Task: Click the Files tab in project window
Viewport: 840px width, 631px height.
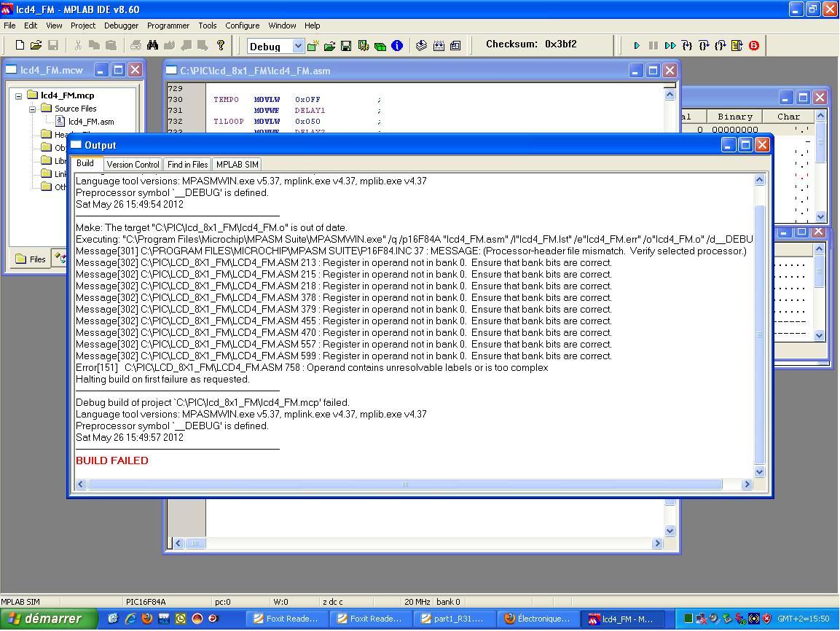Action: point(31,259)
